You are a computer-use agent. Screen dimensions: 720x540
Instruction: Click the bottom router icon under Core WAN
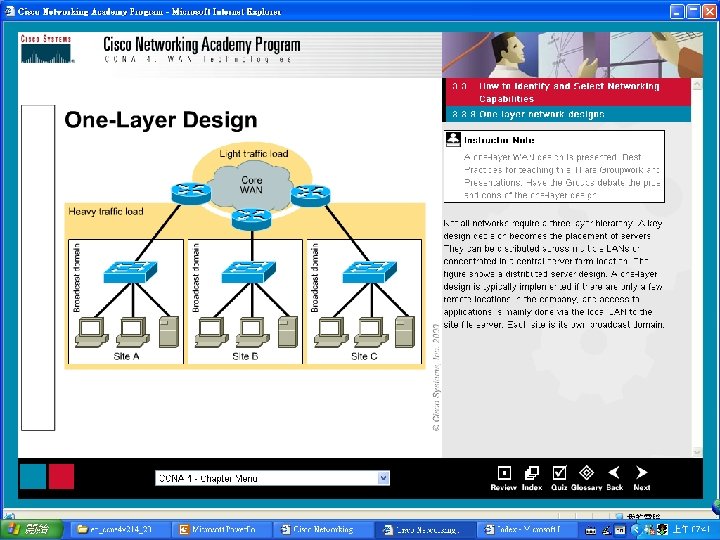point(251,219)
